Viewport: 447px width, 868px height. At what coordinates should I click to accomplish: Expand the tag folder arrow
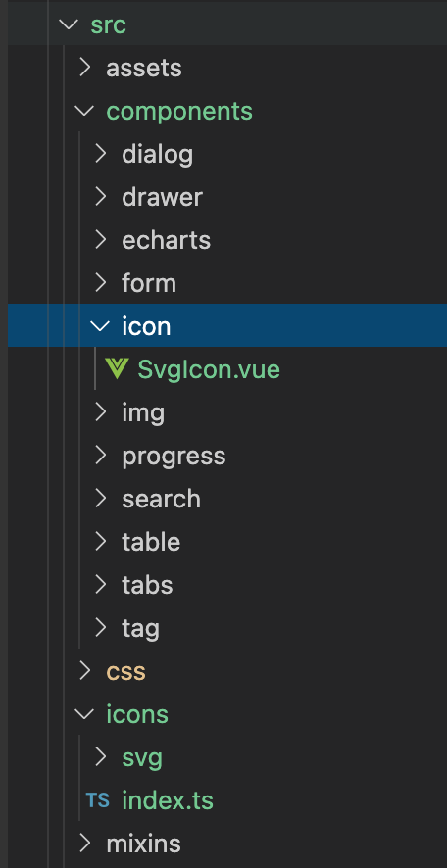pos(100,628)
